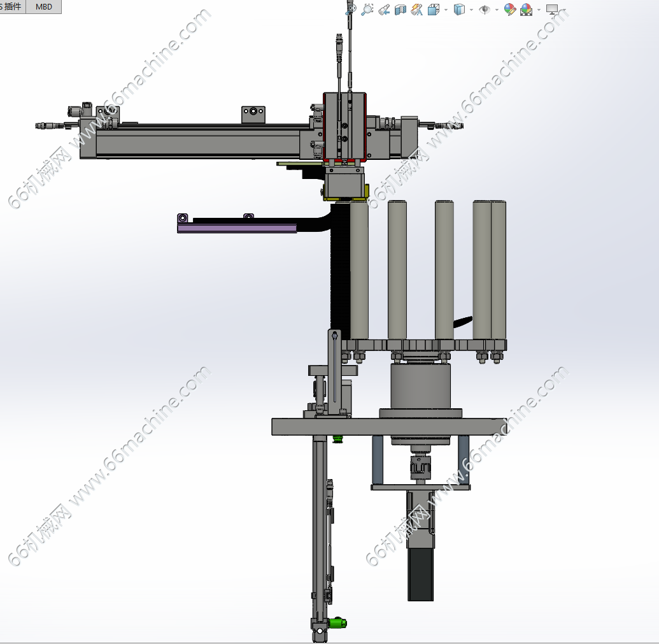The width and height of the screenshot is (659, 644).
Task: Click the Zoom to Area magnifier icon
Action: [x=367, y=10]
